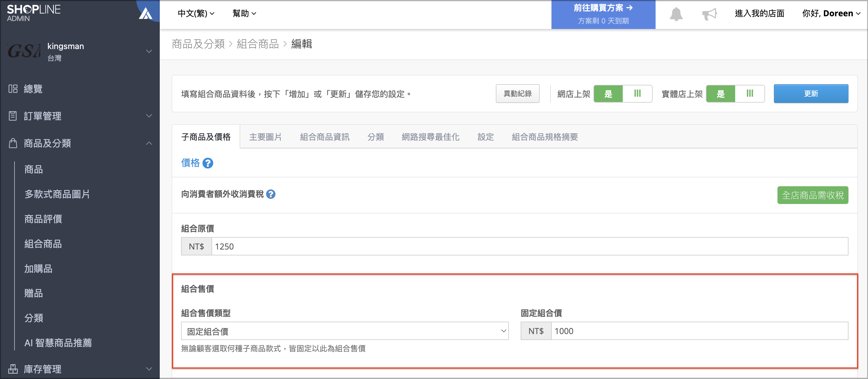Image resolution: width=868 pixels, height=379 pixels.
Task: Click the 訂單管理 clipboard icon
Action: [13, 116]
